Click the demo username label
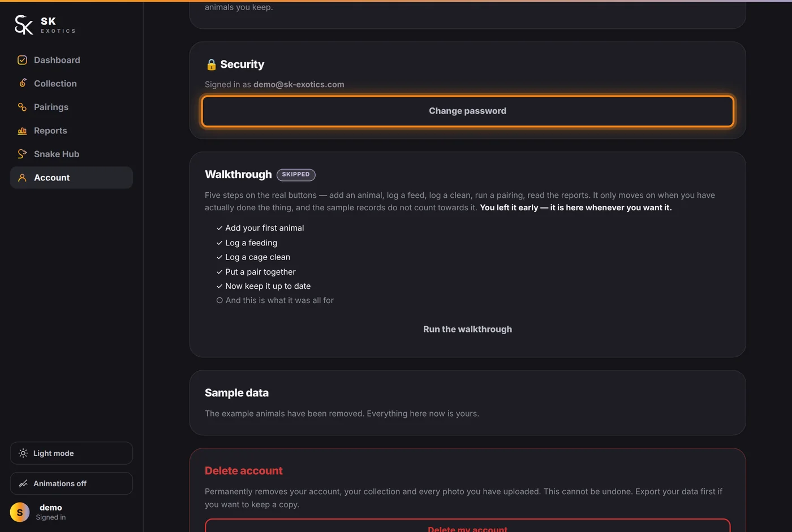 51,508
